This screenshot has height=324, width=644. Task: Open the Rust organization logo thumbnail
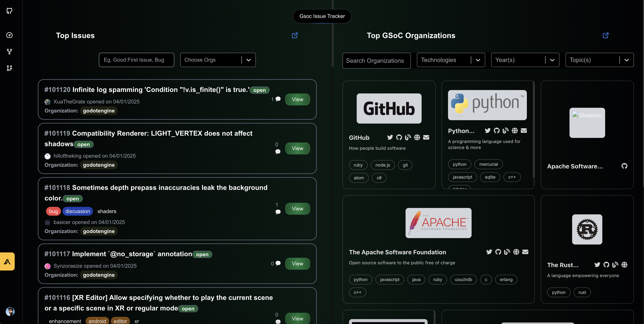[x=587, y=229]
